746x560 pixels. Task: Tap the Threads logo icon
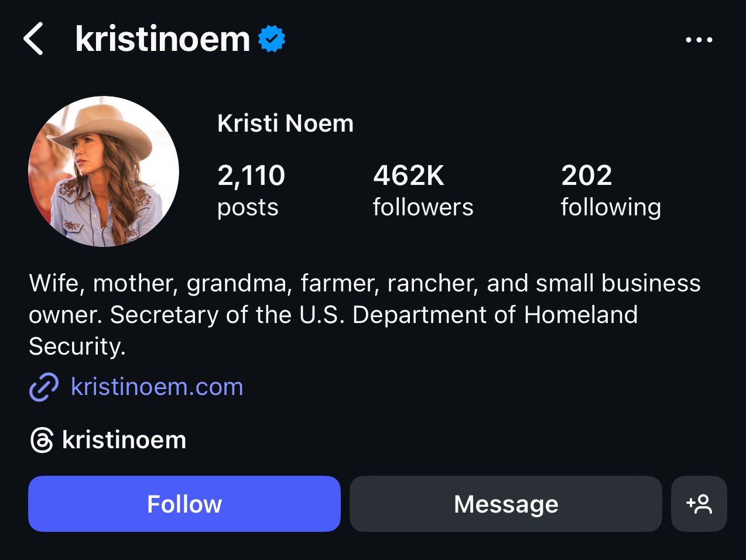[42, 440]
